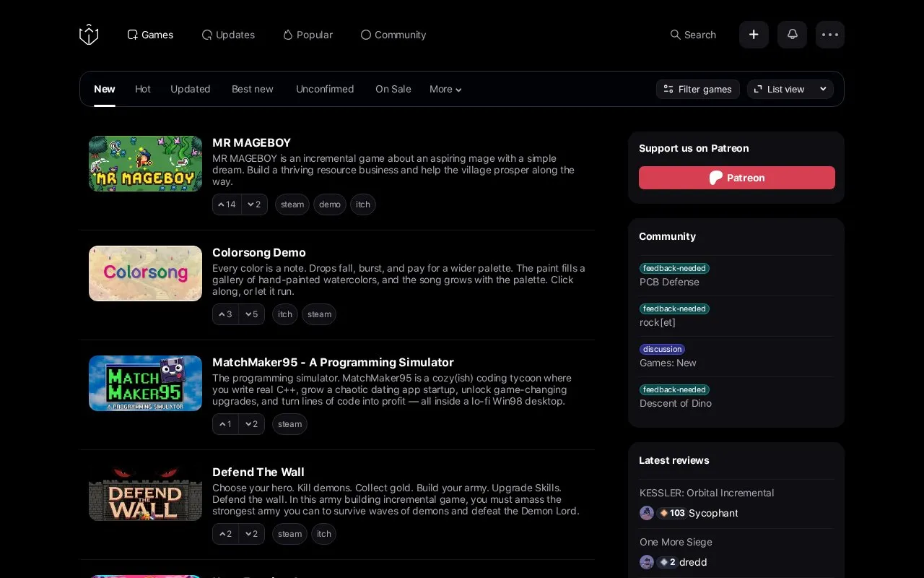Select the New tab
Viewport: 924px width, 578px height.
(x=105, y=89)
